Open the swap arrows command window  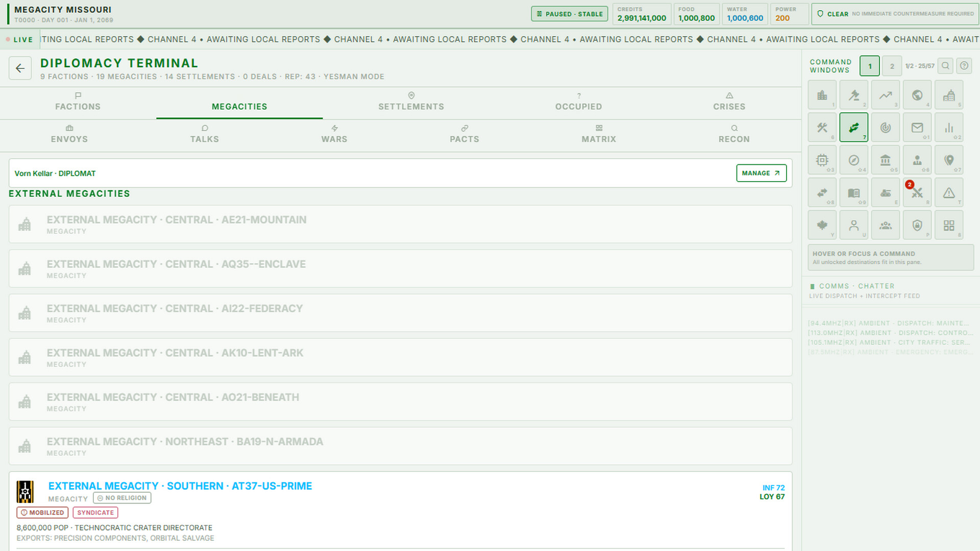(x=822, y=193)
